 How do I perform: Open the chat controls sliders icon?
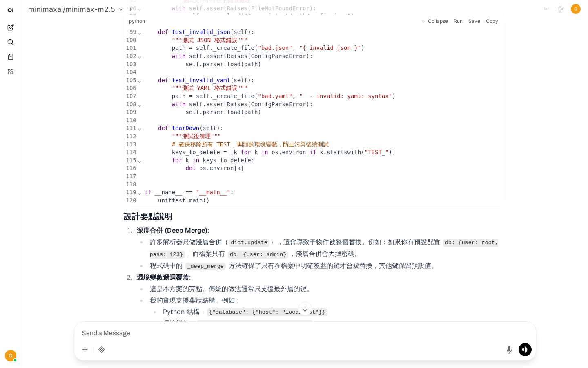coord(561,9)
